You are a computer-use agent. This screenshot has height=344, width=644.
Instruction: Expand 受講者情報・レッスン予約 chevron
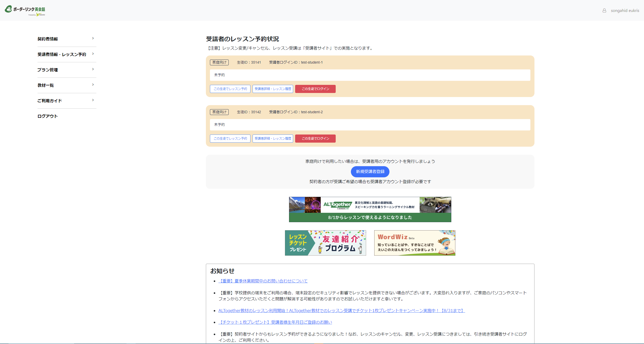pos(93,54)
